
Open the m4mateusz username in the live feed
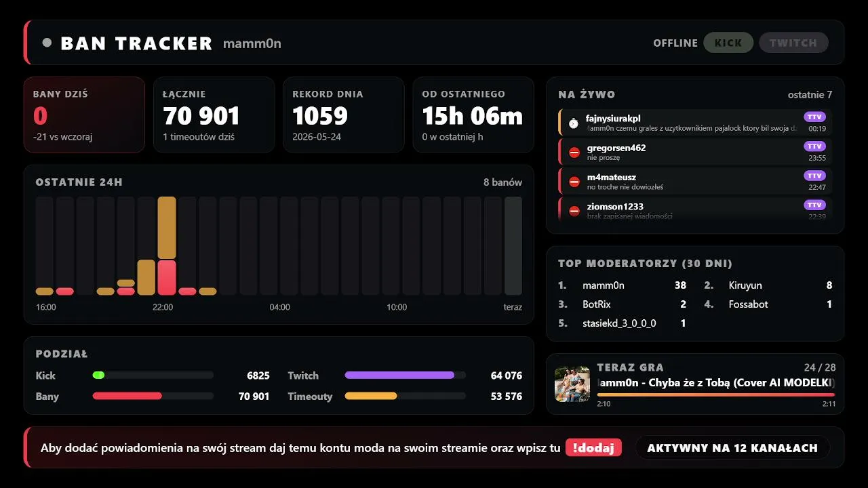pos(612,177)
